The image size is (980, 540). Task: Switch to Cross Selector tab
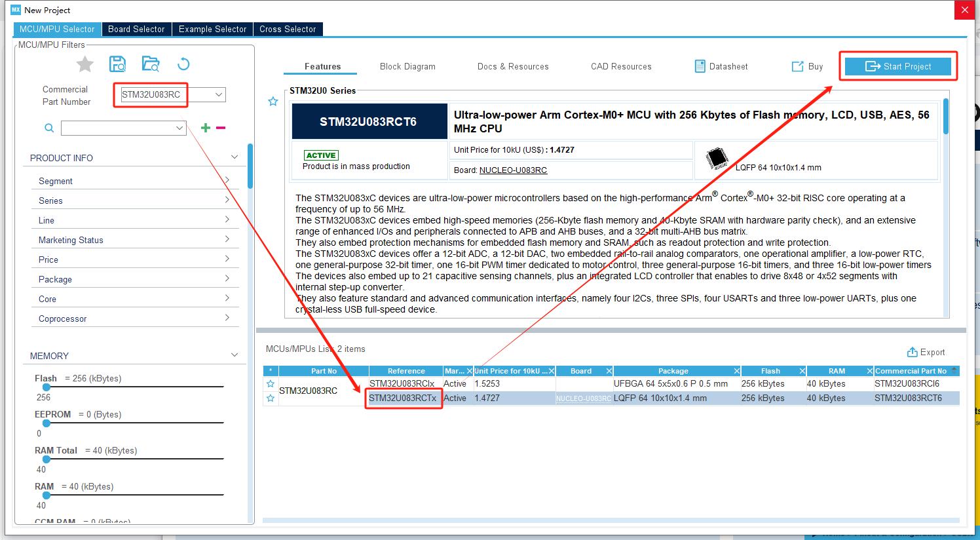[288, 29]
